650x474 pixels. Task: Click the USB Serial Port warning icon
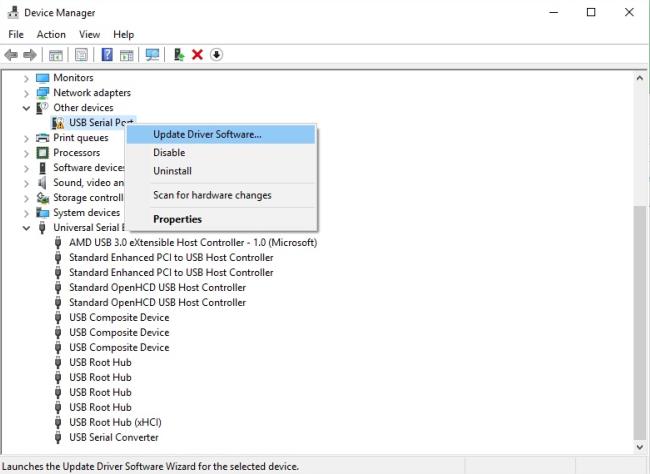[58, 123]
